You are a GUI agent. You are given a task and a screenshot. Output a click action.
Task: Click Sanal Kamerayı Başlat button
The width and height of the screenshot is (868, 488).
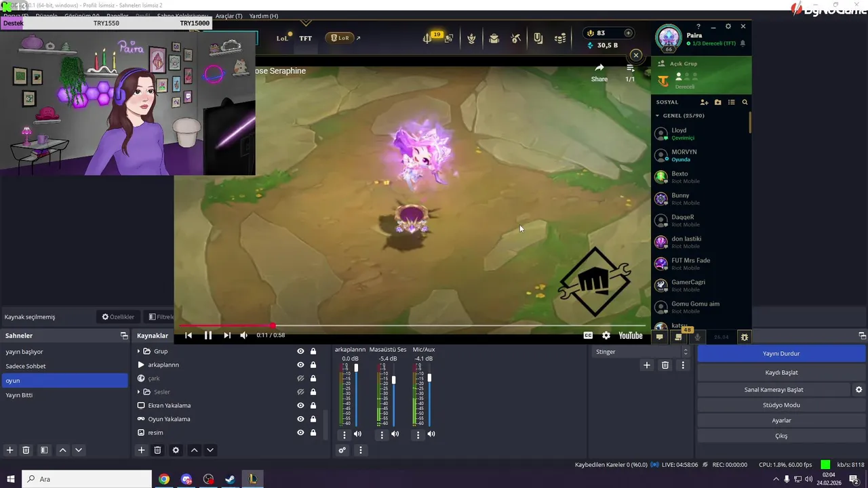pyautogui.click(x=774, y=390)
